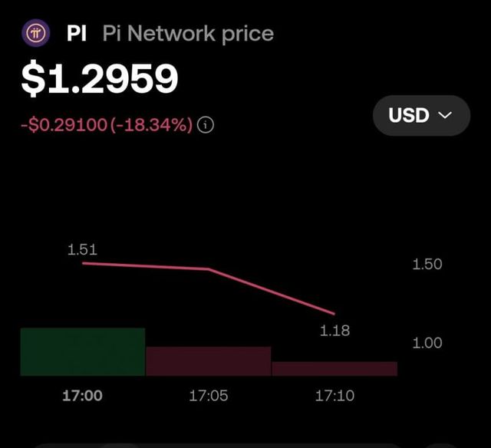
Task: Select the Pi Network price title
Action: click(x=188, y=34)
